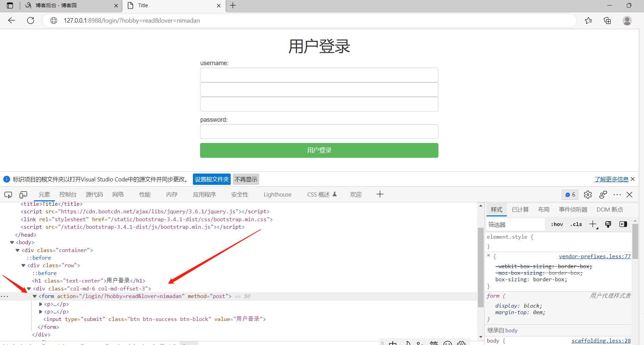This screenshot has height=345, width=644.
Task: Collapse the col-md-6 div node
Action: [29, 289]
